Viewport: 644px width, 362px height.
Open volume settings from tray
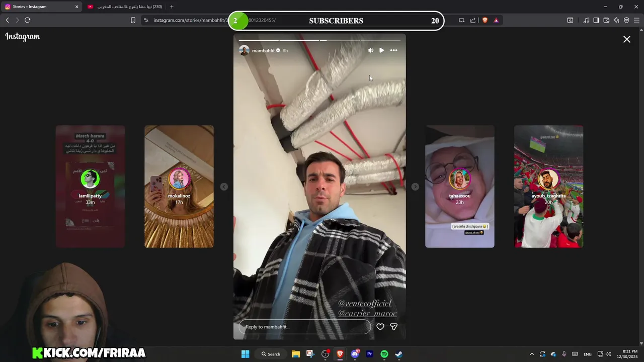[608, 354]
